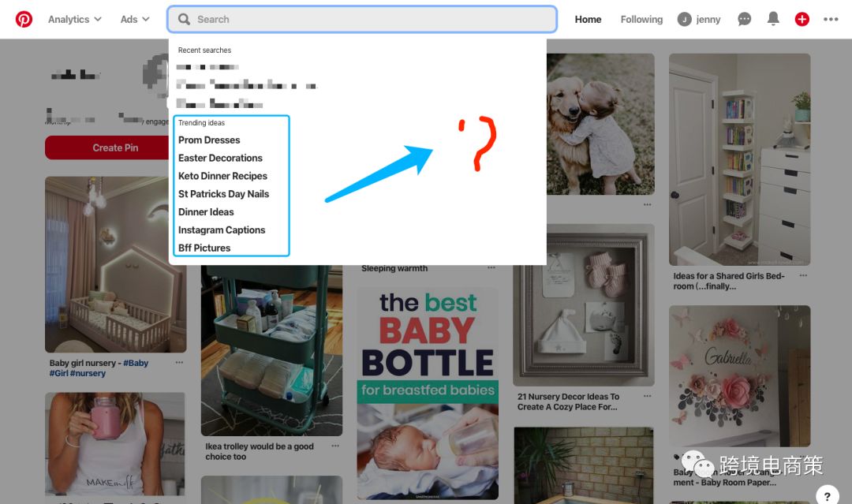Open options for Shared Girls Bedroom pin
The image size is (852, 504).
point(803,275)
